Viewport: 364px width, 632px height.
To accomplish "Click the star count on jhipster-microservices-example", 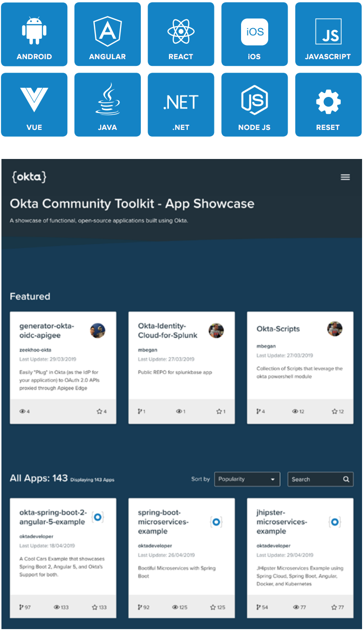I will 338,607.
